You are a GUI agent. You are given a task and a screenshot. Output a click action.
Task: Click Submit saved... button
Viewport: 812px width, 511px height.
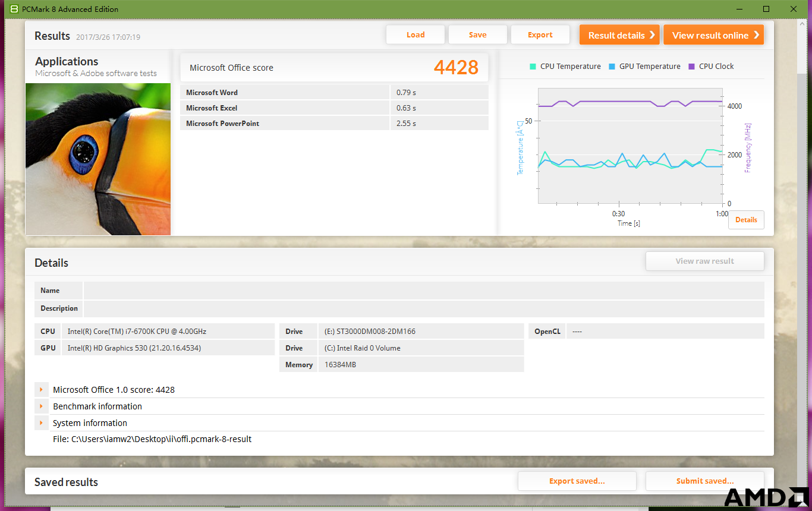coord(705,481)
